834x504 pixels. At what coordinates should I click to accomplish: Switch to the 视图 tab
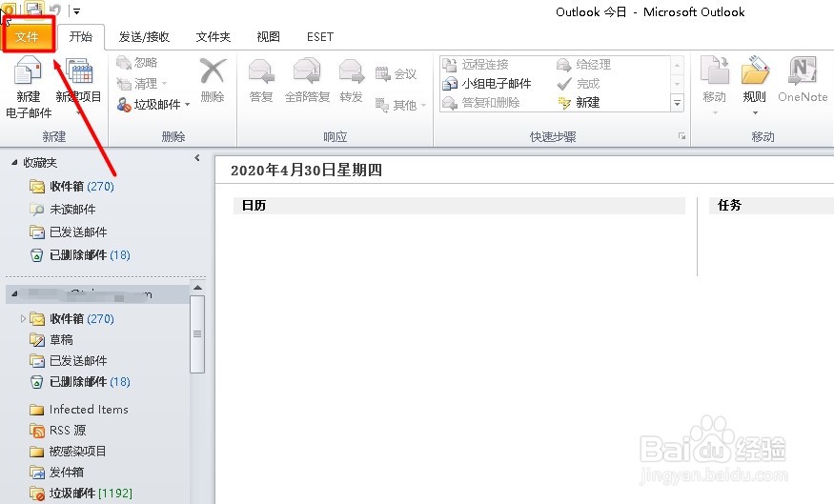click(268, 37)
